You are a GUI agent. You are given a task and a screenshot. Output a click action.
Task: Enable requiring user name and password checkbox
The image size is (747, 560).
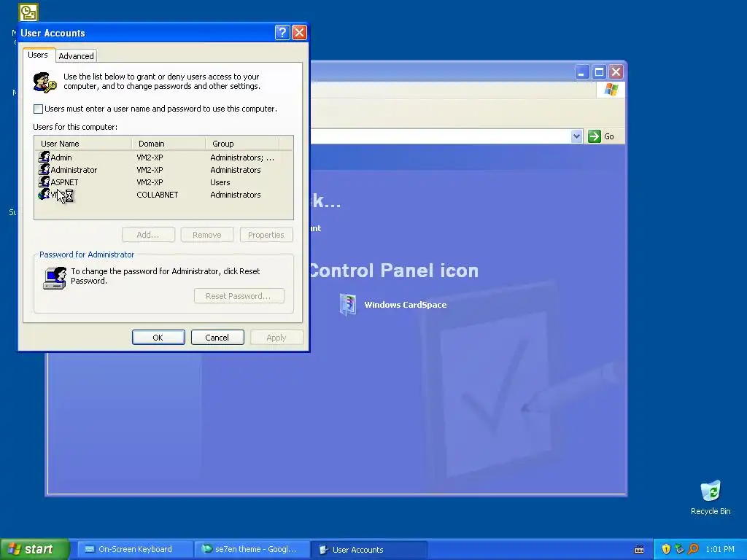[x=38, y=109]
